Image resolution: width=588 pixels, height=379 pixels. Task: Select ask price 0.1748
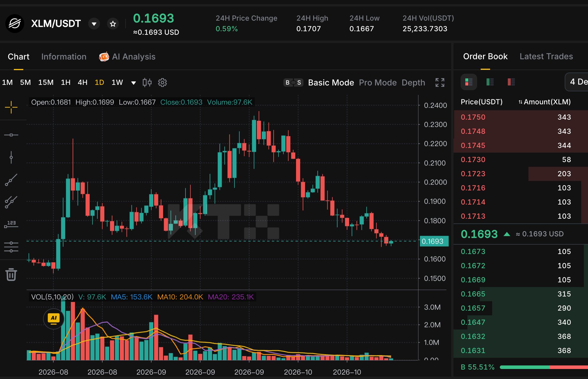[x=473, y=131]
